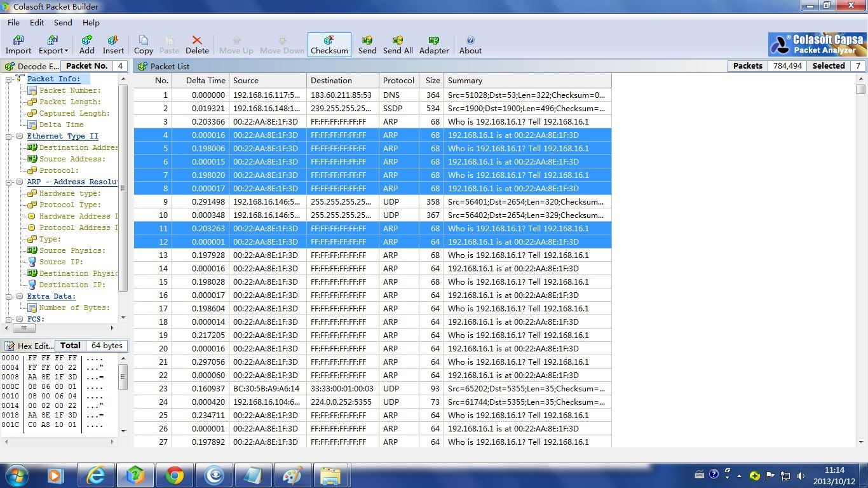Toggle the Checksum button
868x488 pixels.
329,44
